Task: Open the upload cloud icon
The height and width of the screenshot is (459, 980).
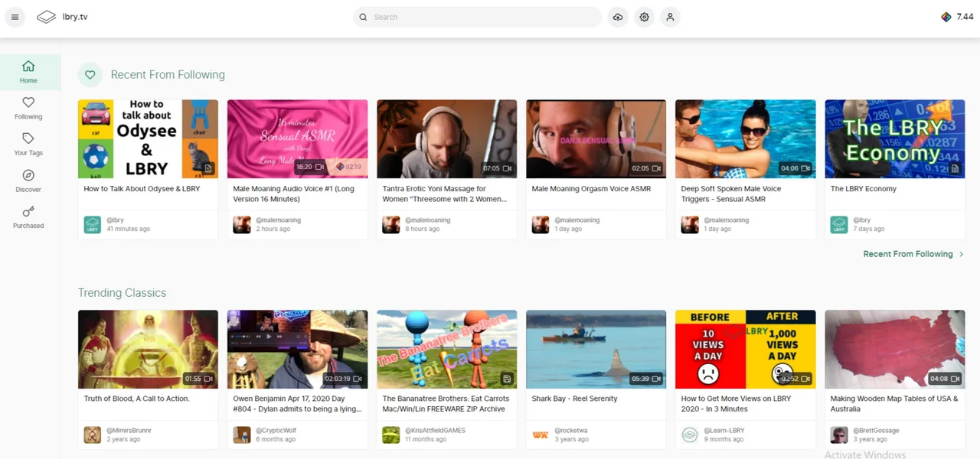Action: (618, 17)
